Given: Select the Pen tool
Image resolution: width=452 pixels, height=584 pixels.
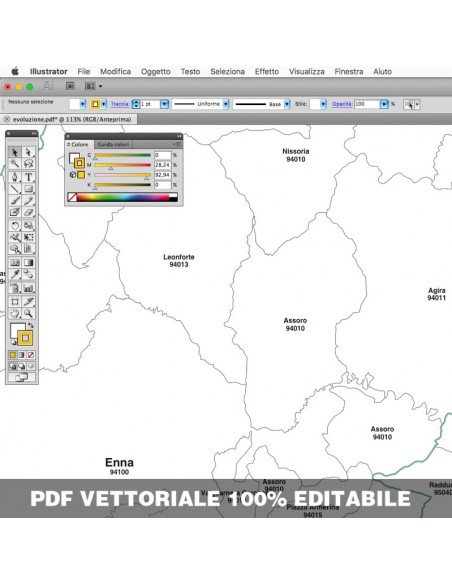Looking at the screenshot, I should pos(15,177).
